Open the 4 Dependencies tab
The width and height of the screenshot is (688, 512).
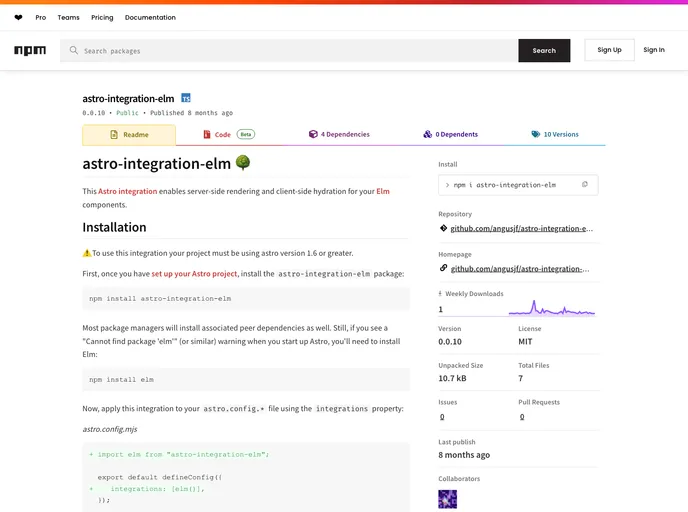pos(339,135)
